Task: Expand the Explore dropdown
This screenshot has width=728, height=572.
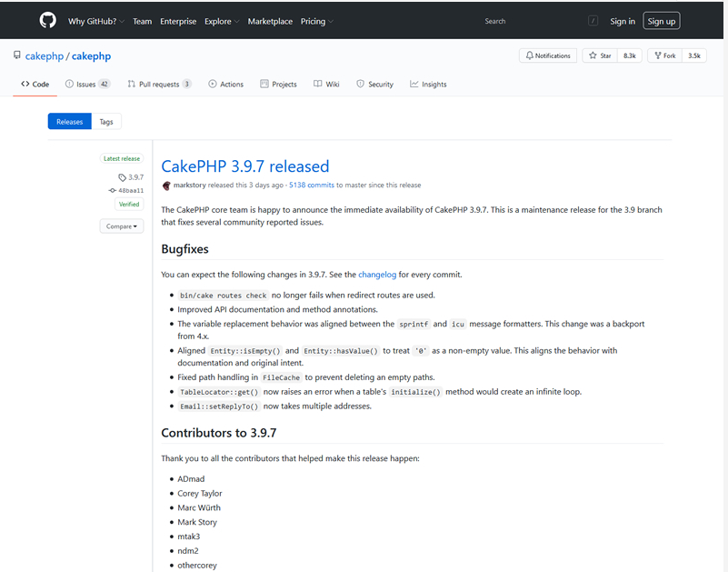Action: (222, 22)
